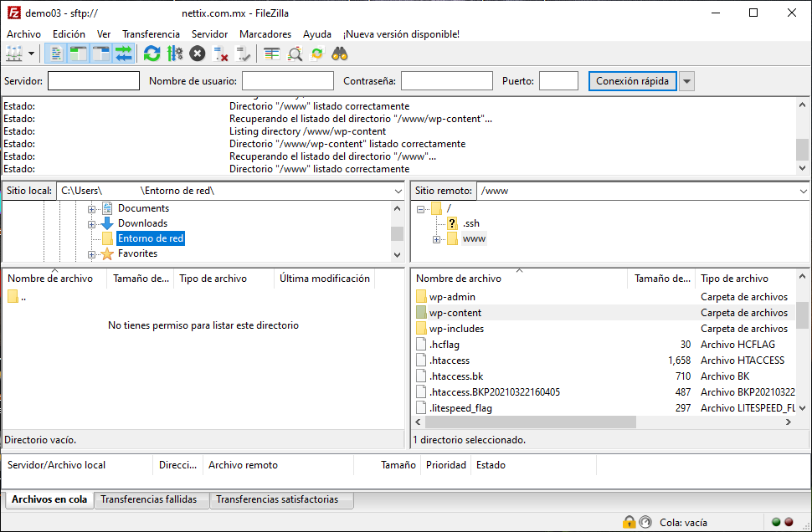
Task: Click the Servidor input field
Action: point(94,81)
